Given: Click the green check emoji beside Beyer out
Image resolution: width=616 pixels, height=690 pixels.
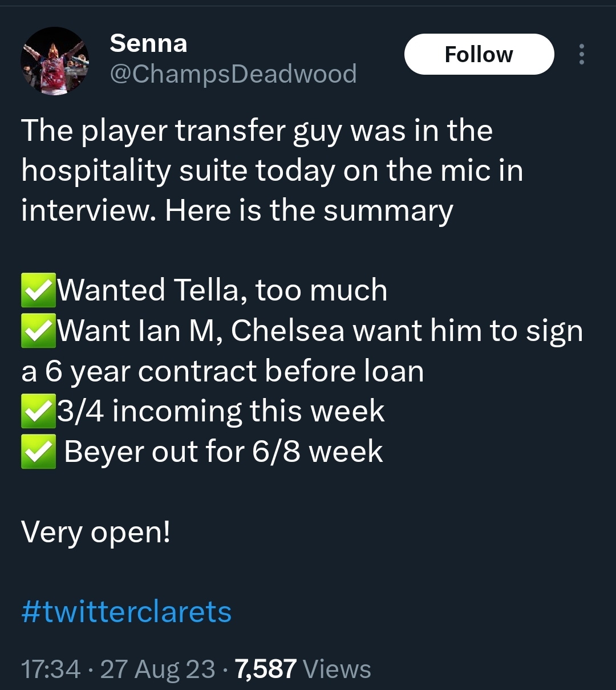Looking at the screenshot, I should click(38, 452).
